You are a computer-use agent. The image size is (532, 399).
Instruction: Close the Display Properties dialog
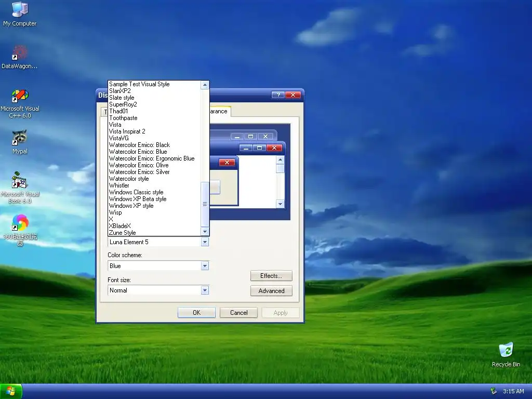click(293, 95)
